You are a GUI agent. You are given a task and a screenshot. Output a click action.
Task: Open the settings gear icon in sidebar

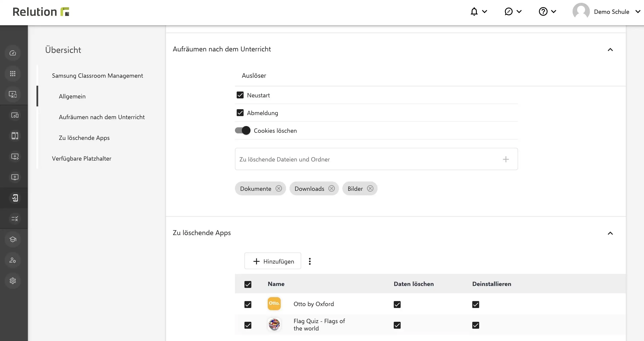tap(13, 281)
